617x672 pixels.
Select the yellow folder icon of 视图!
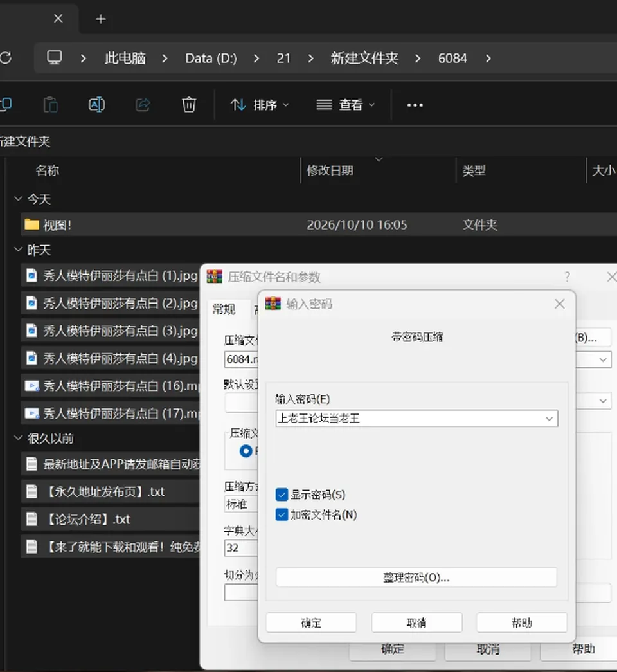tap(31, 224)
